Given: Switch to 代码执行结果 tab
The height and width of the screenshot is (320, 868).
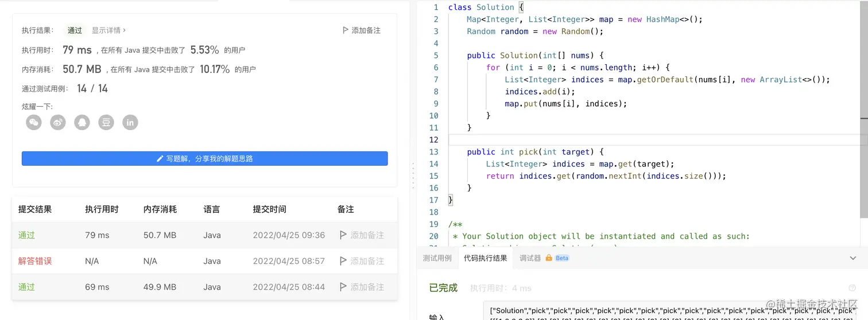Looking at the screenshot, I should 486,258.
